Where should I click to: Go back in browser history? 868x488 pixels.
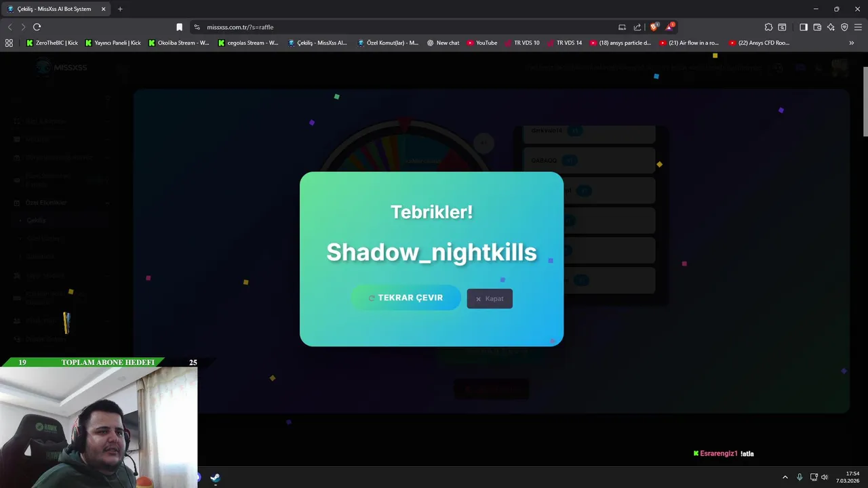tap(9, 27)
